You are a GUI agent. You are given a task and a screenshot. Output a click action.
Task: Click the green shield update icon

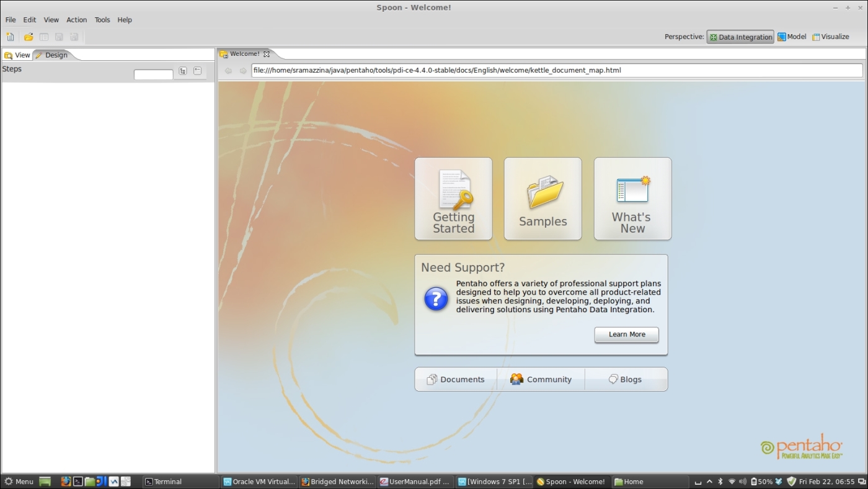point(791,482)
